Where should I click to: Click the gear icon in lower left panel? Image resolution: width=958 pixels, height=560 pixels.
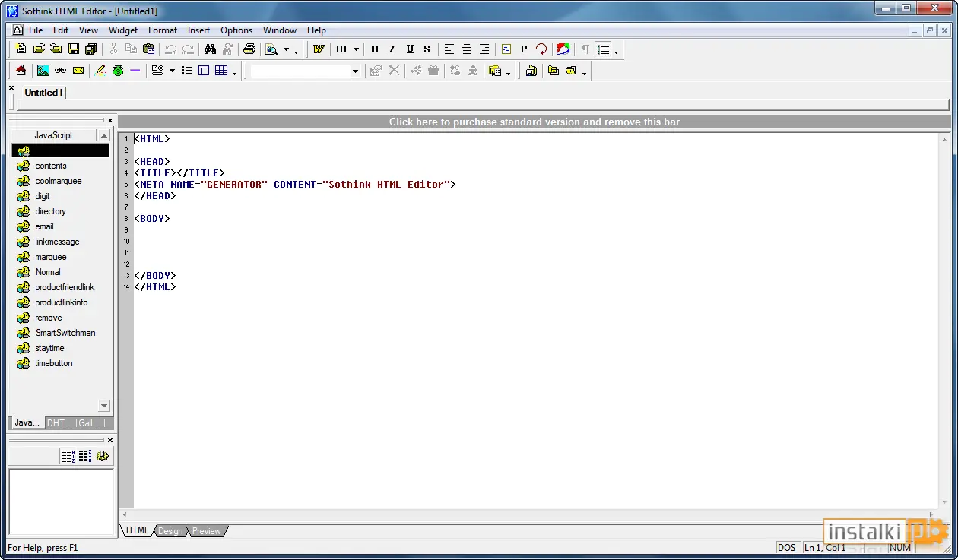(x=103, y=457)
